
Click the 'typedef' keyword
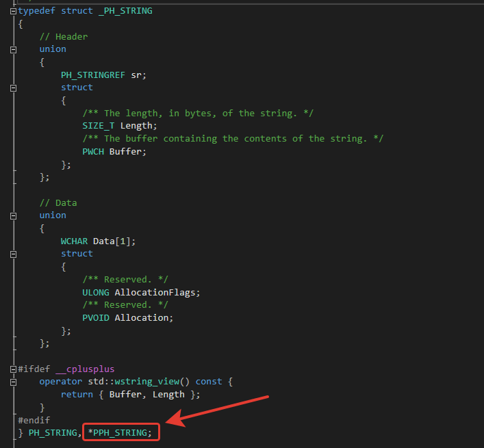tap(37, 11)
